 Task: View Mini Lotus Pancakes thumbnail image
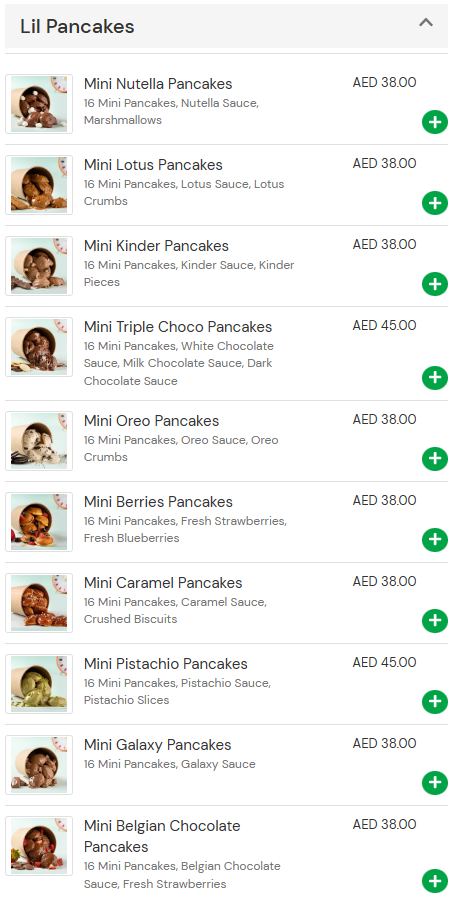(39, 185)
